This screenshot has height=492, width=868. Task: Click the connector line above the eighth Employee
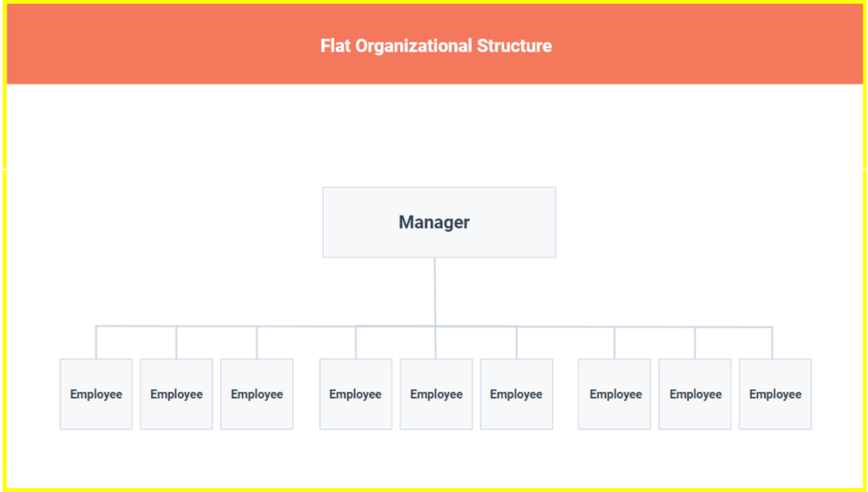pyautogui.click(x=695, y=343)
